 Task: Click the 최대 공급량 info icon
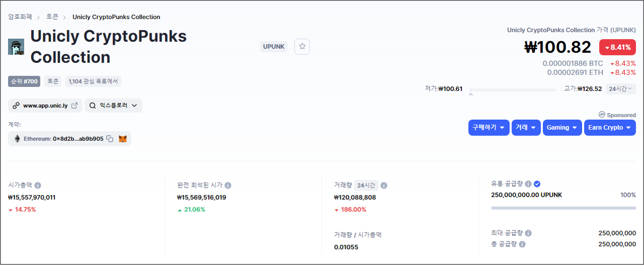pos(528,233)
